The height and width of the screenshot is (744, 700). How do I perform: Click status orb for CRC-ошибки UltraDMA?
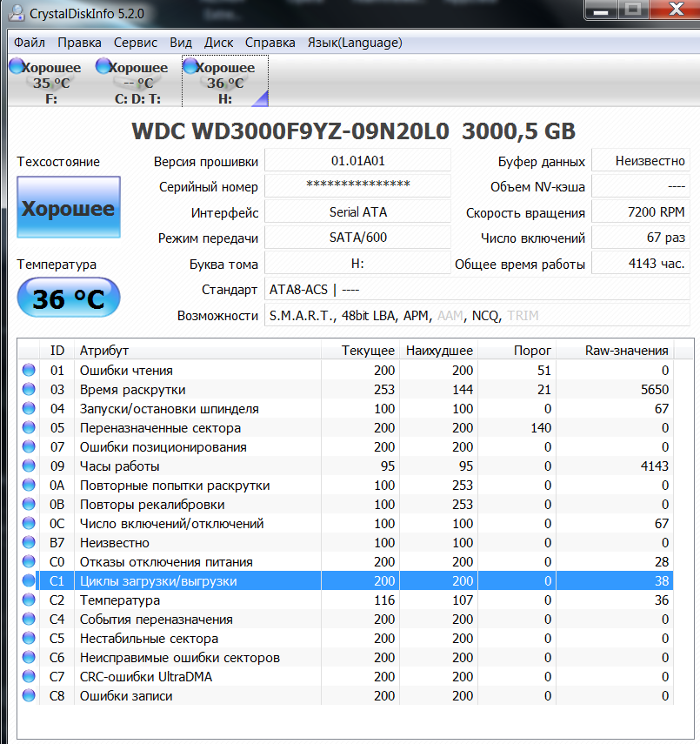(29, 676)
